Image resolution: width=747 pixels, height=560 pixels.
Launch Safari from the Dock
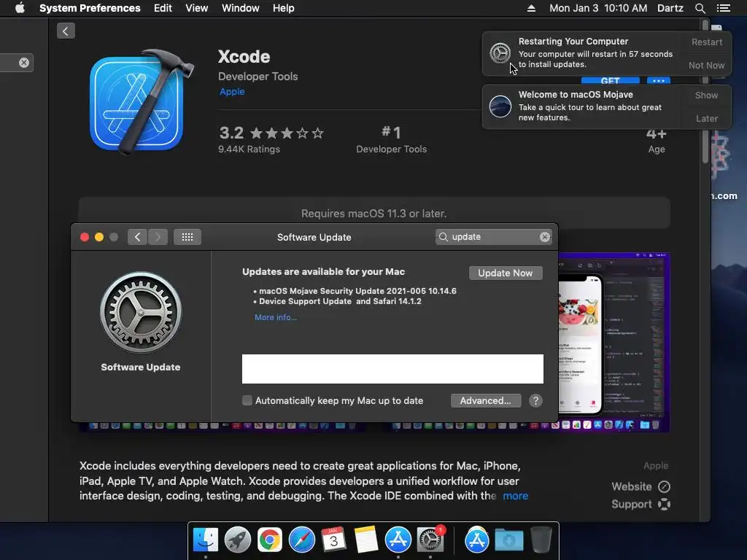[x=301, y=540]
